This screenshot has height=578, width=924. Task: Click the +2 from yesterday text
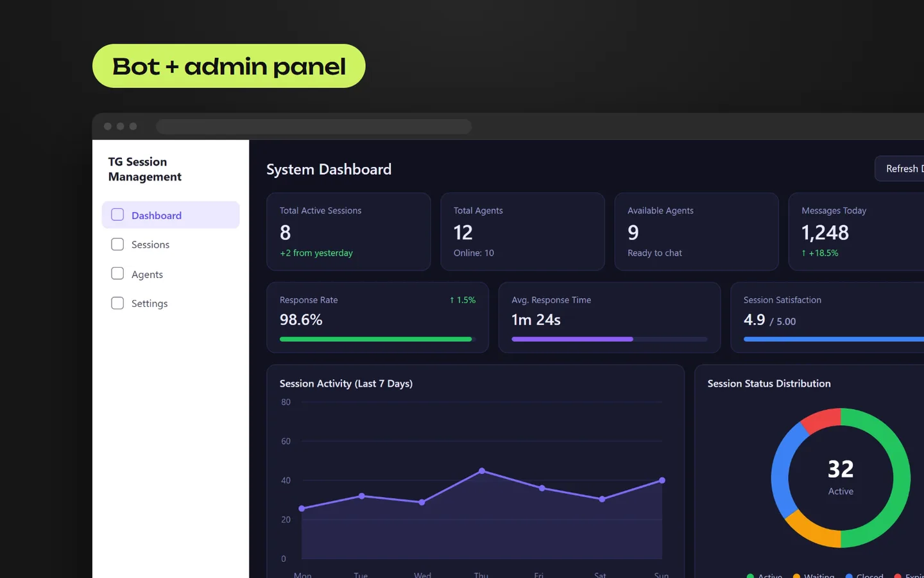[316, 253]
